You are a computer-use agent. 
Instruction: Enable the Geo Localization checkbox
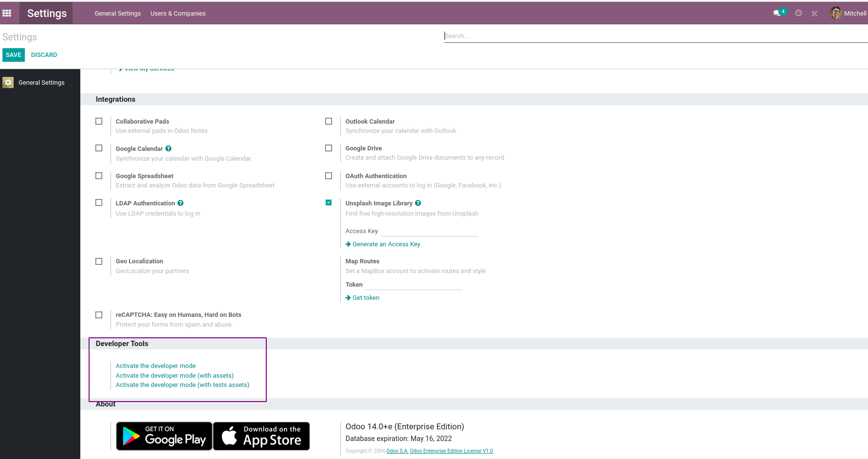coord(99,261)
